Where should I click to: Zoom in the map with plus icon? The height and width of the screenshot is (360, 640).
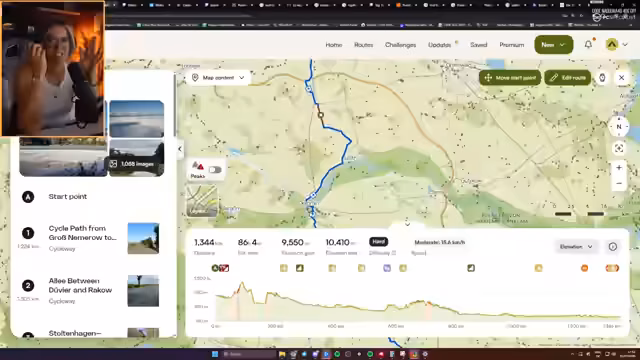coord(619,168)
